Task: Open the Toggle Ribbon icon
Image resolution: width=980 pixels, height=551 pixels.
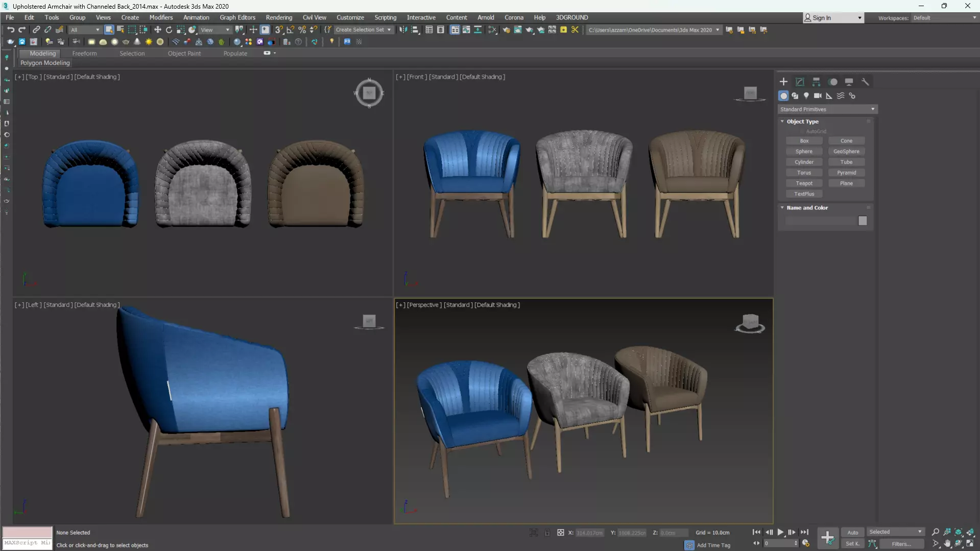Action: click(x=455, y=30)
